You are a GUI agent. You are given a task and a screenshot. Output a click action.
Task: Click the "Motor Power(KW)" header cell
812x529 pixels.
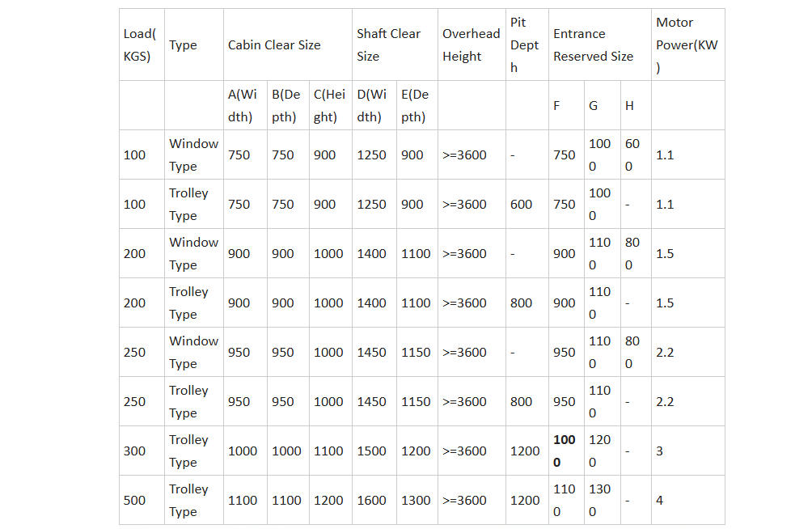coord(686,45)
